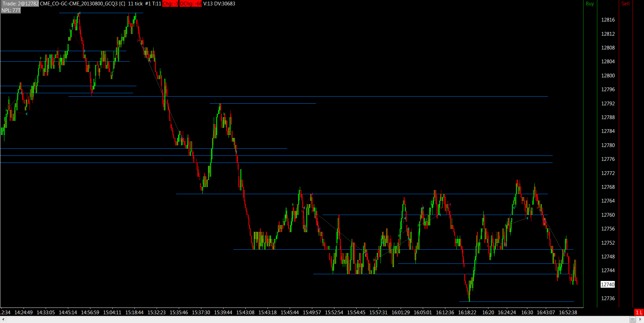Click the 16:24:24 time axis label
644x323 pixels.
[x=507, y=313]
